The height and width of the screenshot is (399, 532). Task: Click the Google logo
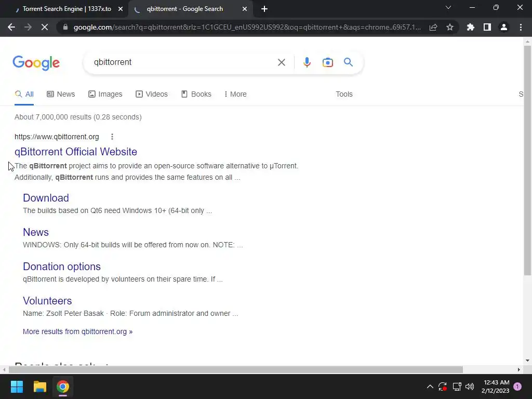pos(36,63)
